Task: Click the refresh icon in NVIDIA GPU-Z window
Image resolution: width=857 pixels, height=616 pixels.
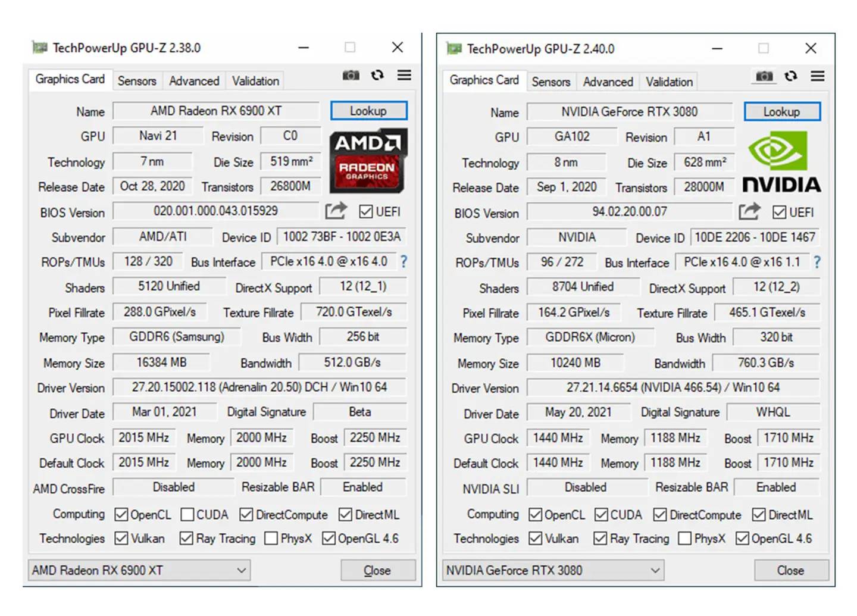Action: [x=790, y=77]
